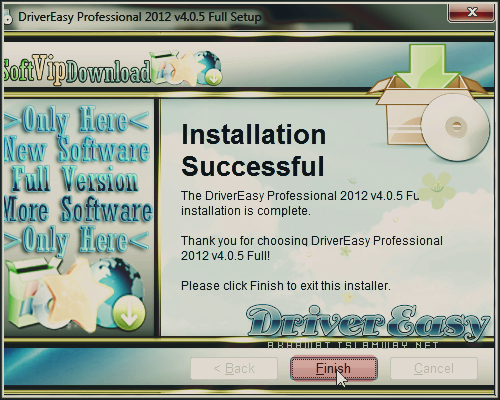
Task: Click the large star and globe icon in sidebar
Action: (77, 295)
